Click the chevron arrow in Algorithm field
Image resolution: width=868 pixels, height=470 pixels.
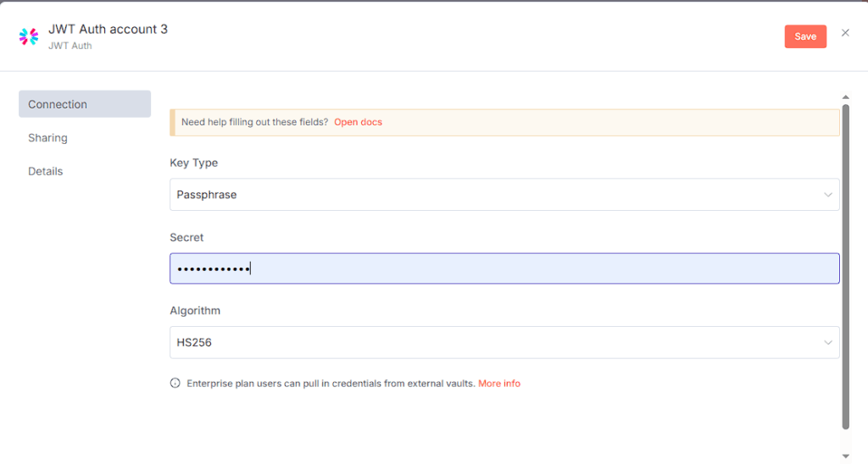pos(828,343)
